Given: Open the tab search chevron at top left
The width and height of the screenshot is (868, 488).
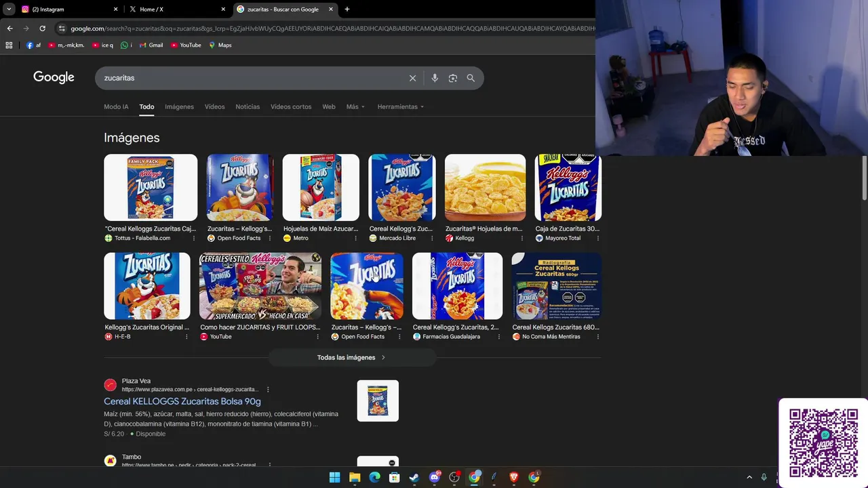Looking at the screenshot, I should (x=9, y=9).
